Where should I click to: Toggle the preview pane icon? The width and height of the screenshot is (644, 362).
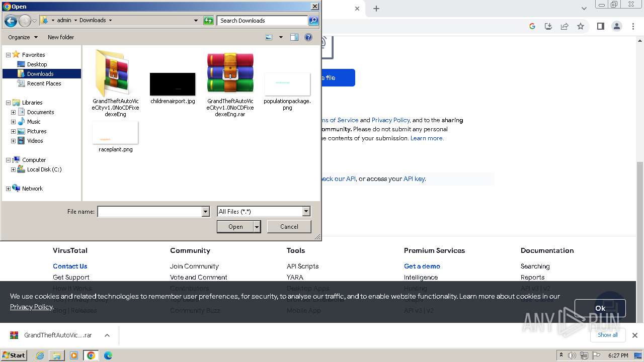pyautogui.click(x=294, y=37)
